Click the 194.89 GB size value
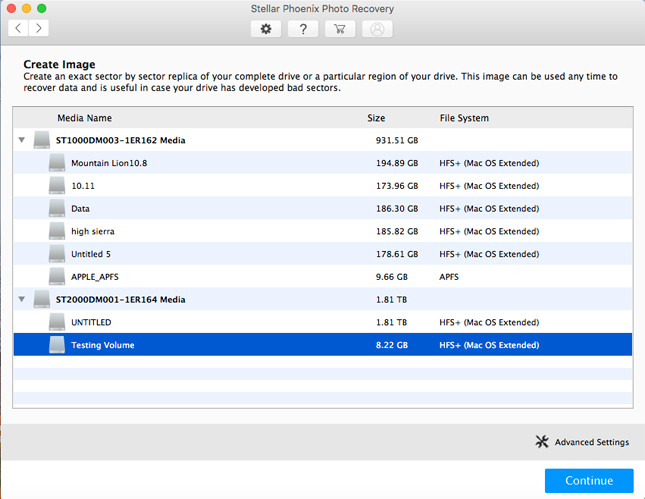This screenshot has width=645, height=499. click(397, 163)
